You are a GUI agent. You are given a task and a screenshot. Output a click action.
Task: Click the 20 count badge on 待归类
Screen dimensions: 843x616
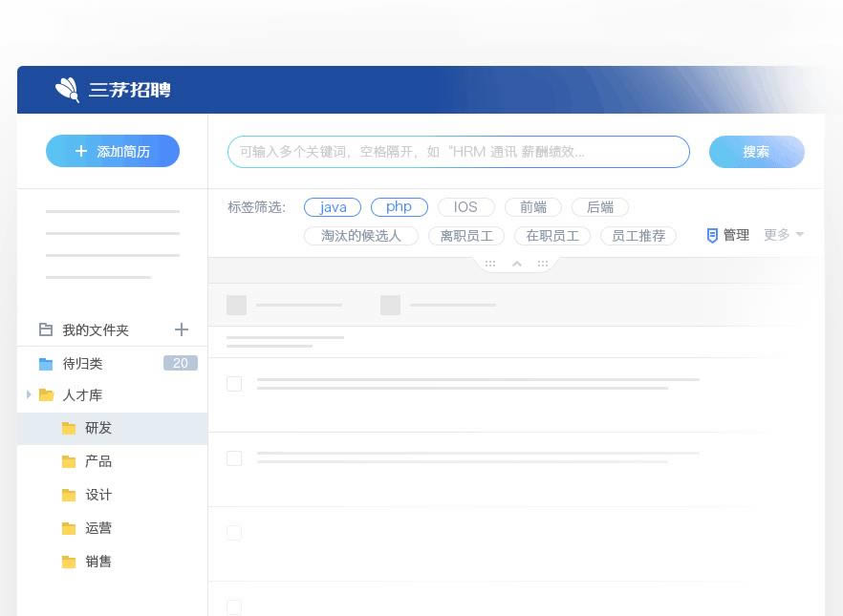coord(180,363)
